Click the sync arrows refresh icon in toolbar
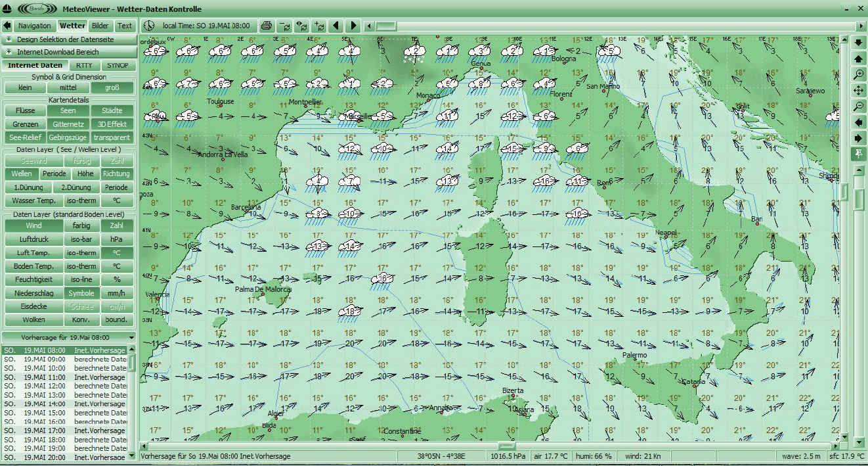This screenshot has width=868, height=466. (301, 26)
